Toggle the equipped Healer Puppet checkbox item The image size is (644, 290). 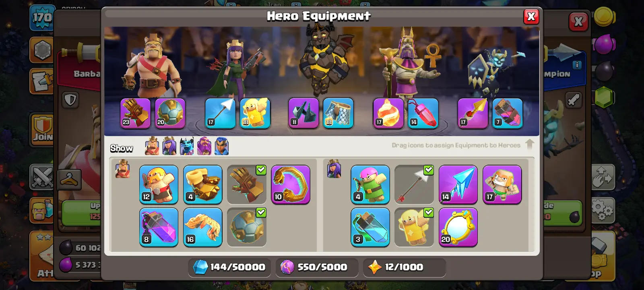click(x=414, y=227)
